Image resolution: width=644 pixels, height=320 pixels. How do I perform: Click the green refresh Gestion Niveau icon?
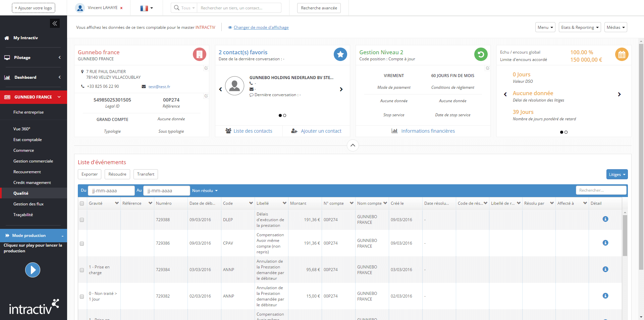pyautogui.click(x=481, y=54)
